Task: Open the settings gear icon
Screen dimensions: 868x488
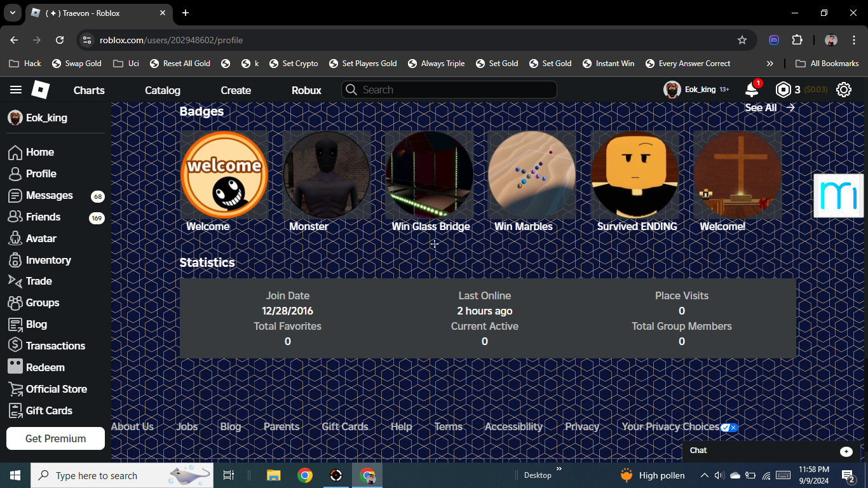Action: pyautogui.click(x=844, y=90)
